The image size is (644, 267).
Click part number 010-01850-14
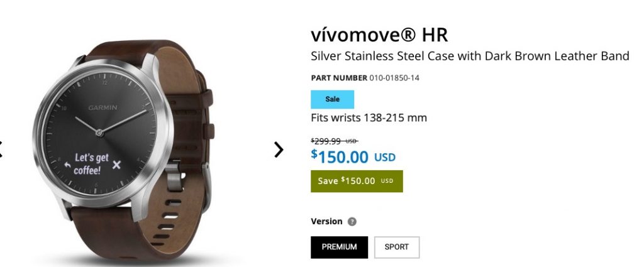(394, 78)
